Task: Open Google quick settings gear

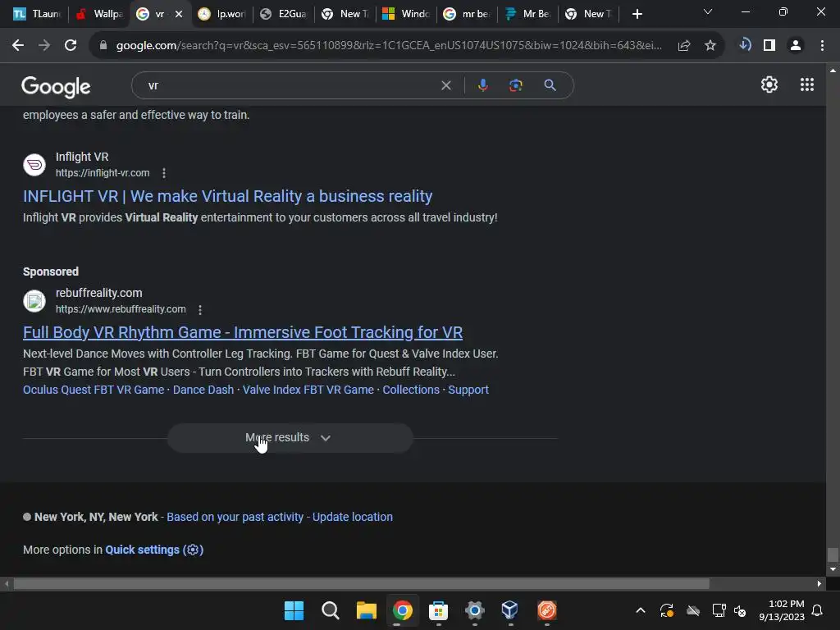Action: click(769, 84)
